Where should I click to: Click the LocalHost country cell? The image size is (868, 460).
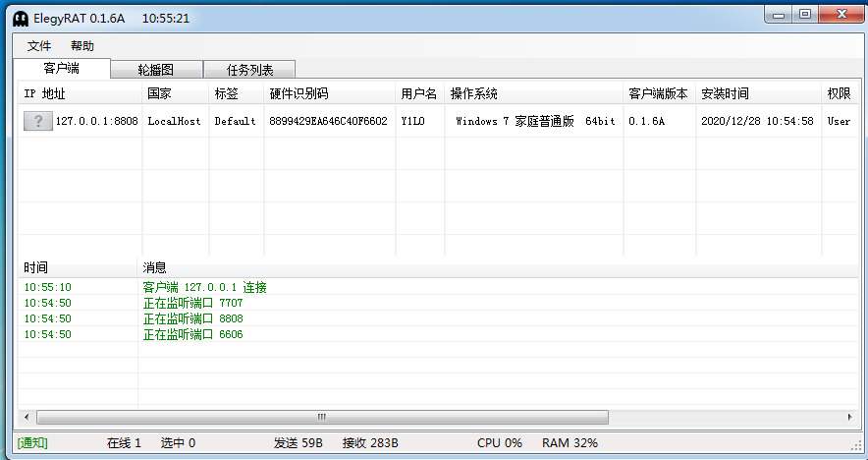(x=174, y=121)
